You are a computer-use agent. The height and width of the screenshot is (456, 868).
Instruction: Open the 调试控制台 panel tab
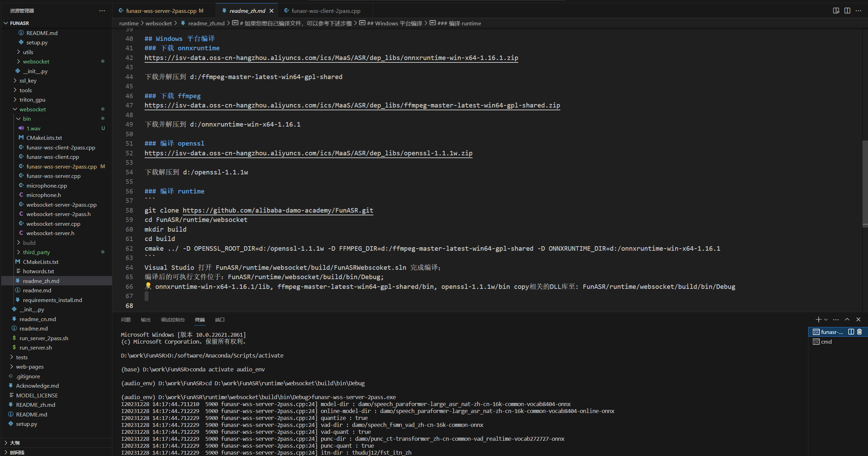pos(173,320)
